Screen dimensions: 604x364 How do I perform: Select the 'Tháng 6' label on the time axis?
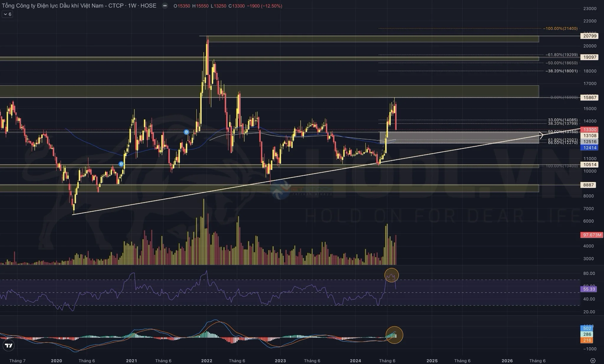pos(387,360)
